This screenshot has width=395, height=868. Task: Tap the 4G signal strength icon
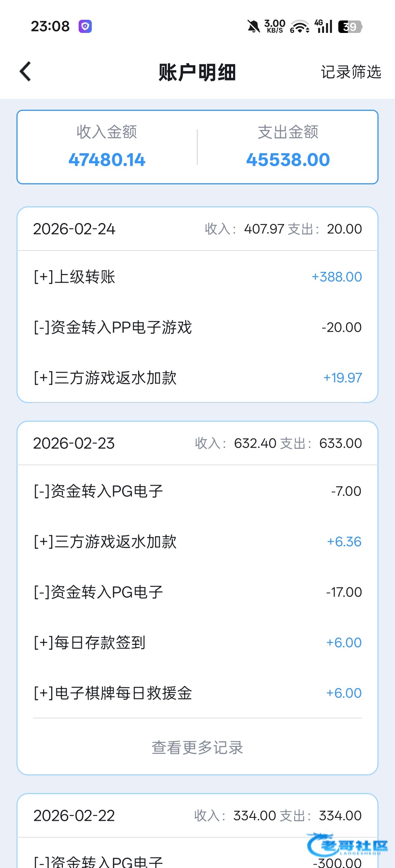[324, 26]
